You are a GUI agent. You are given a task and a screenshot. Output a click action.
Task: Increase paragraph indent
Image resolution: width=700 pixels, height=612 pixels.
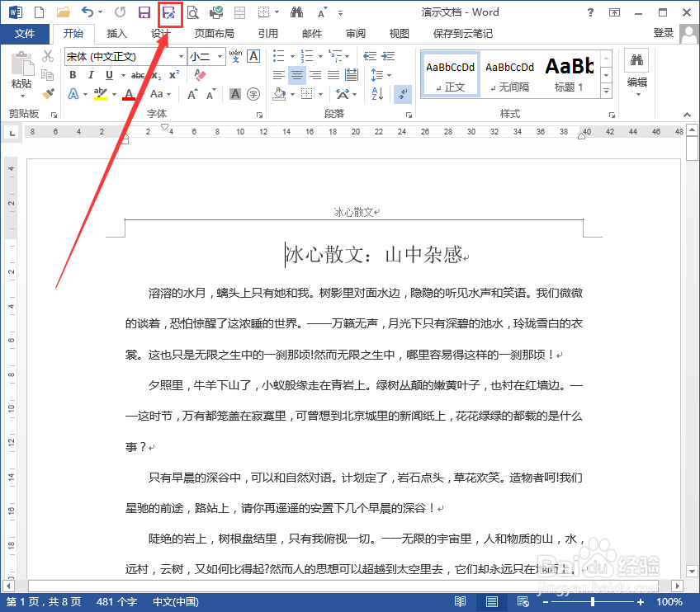point(388,56)
